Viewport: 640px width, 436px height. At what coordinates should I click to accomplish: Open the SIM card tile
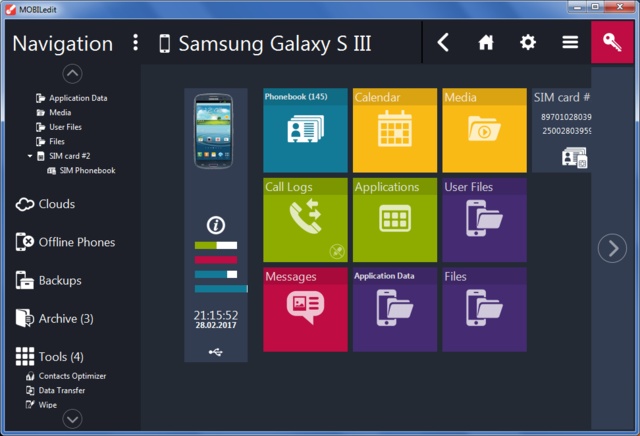[562, 130]
